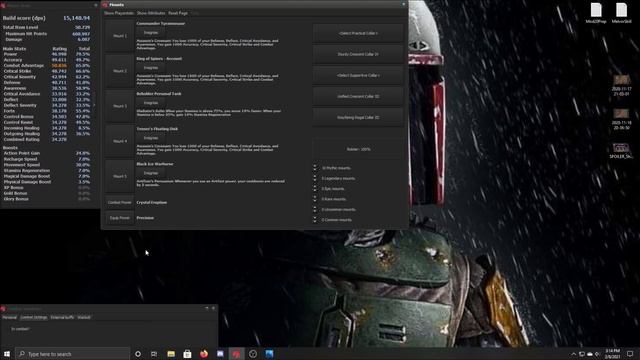Click Show Playerstats menu item

(x=119, y=13)
